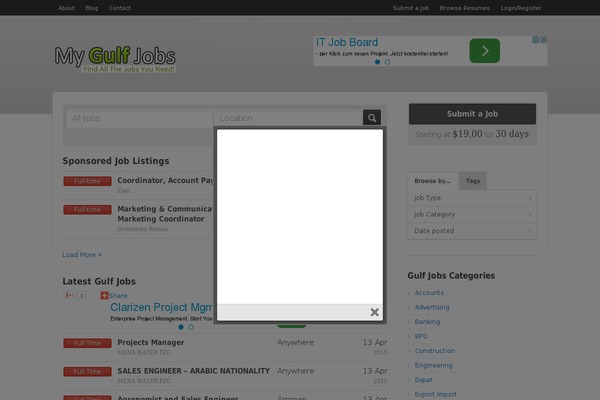Screen dimensions: 600x400
Task: Click Full-time badge beside Coordinator listing
Action: coord(88,181)
